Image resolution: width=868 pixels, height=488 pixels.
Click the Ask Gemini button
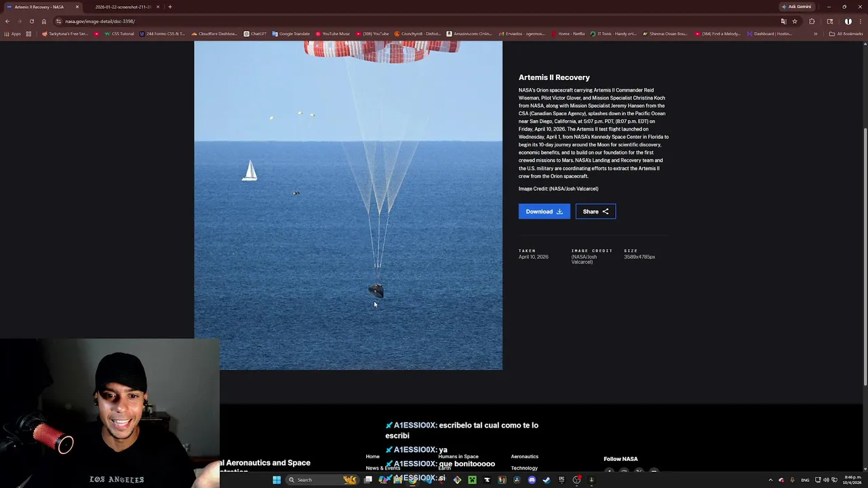tap(797, 7)
